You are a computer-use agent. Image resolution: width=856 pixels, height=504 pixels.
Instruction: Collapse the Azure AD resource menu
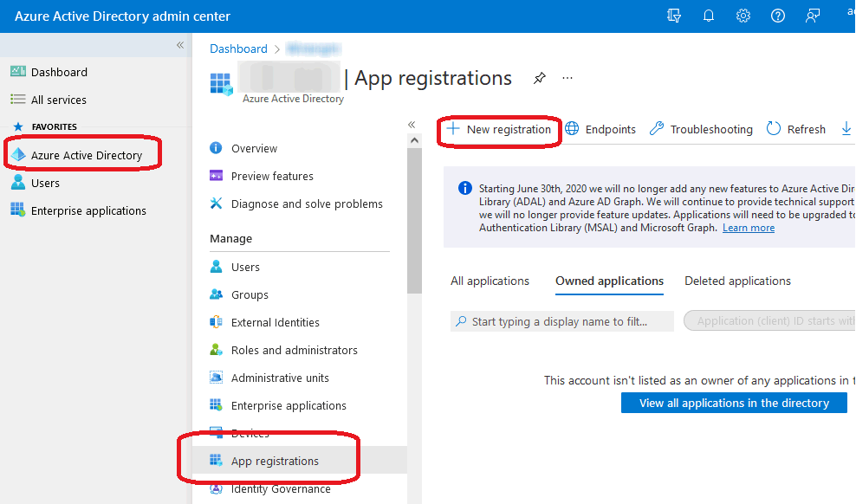pyautogui.click(x=412, y=125)
